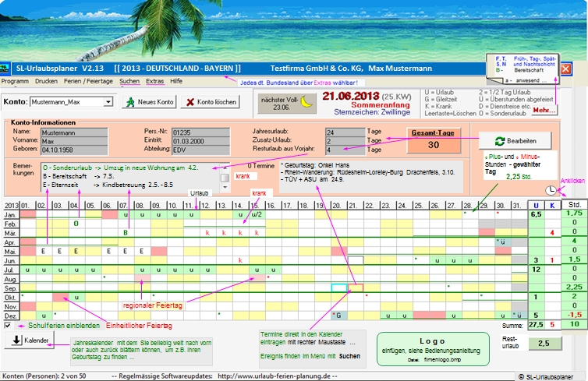Screen dimensions: 588x381
Task: Click the Dez. Std. value -1,5
Action: [x=575, y=315]
